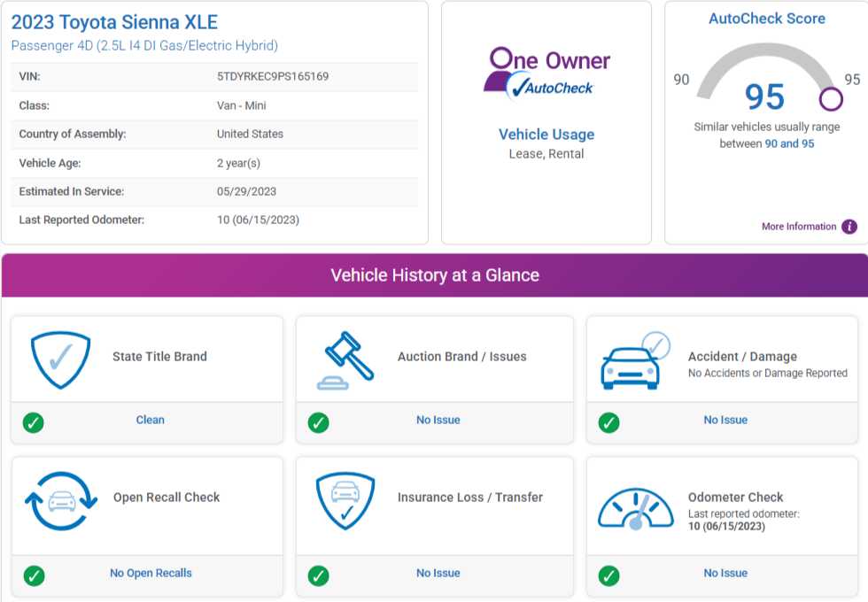Image resolution: width=868 pixels, height=602 pixels.
Task: Click the No Issue link under Odometer Check
Action: tap(725, 574)
